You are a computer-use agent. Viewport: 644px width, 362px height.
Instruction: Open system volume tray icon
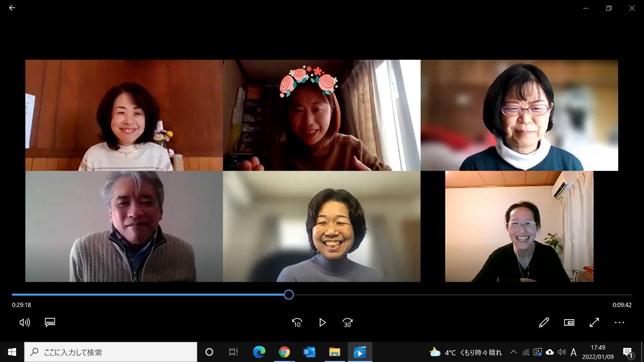pos(562,352)
